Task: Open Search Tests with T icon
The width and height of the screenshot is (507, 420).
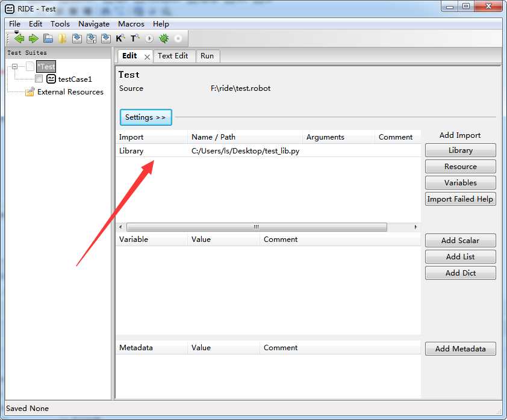Action: 134,39
